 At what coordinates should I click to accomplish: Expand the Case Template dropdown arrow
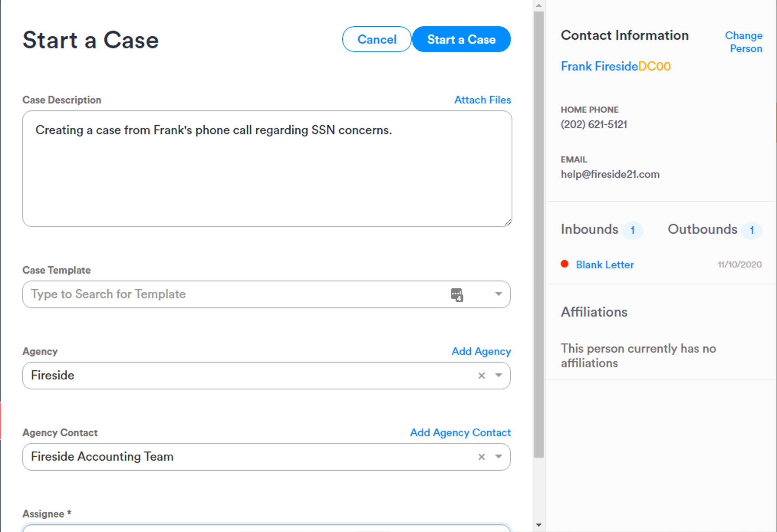[499, 294]
